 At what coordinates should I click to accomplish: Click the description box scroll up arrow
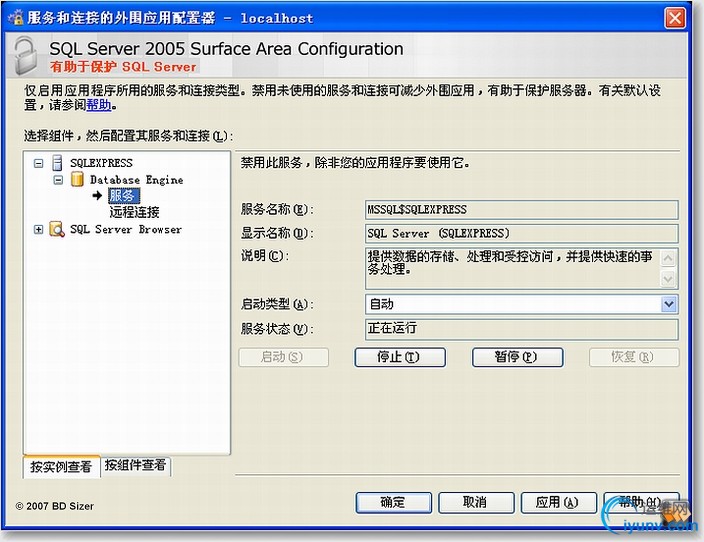tap(668, 258)
